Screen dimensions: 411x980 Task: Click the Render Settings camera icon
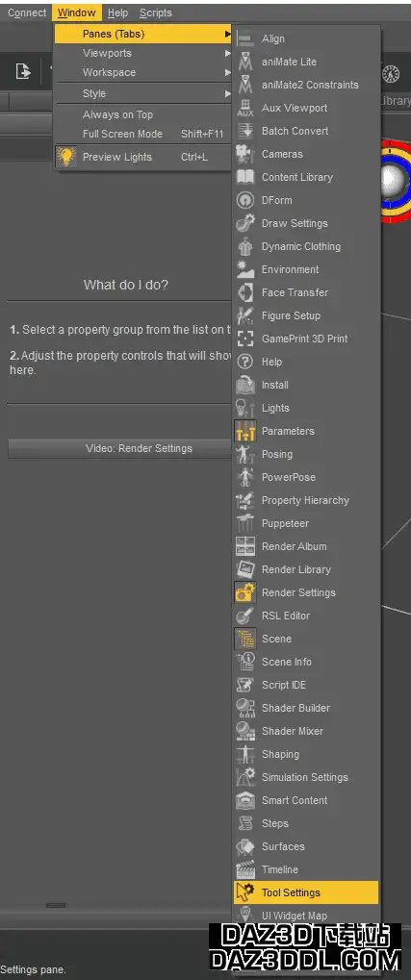pyautogui.click(x=244, y=591)
